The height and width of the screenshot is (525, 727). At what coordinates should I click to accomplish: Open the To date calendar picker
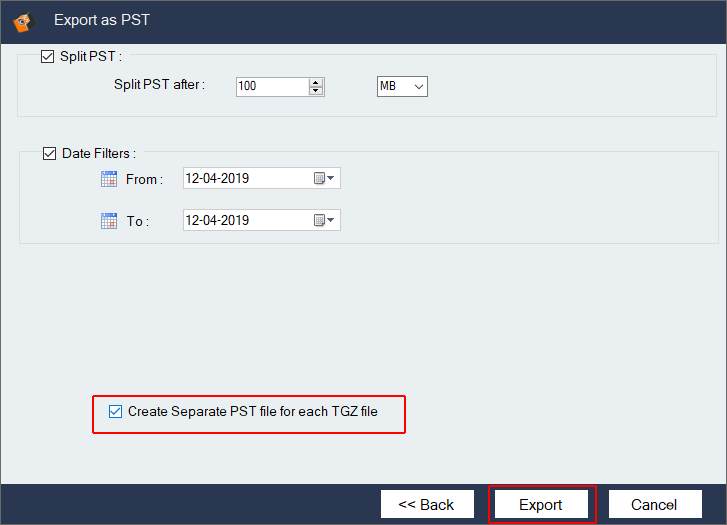click(326, 220)
